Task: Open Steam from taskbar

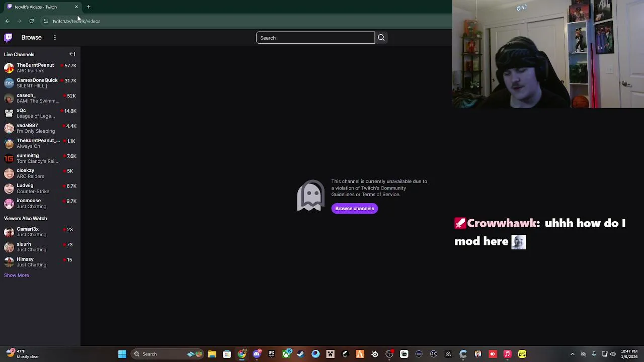Action: (301, 354)
